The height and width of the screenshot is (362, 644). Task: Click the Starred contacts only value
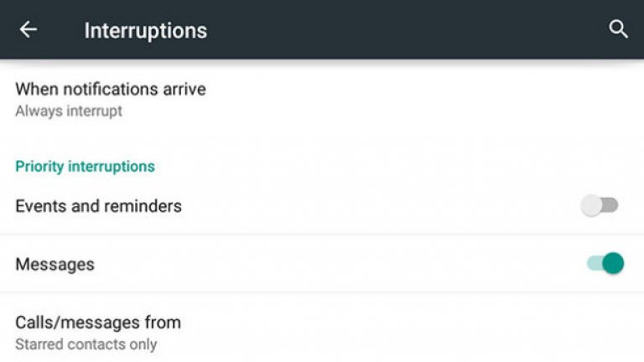click(86, 344)
